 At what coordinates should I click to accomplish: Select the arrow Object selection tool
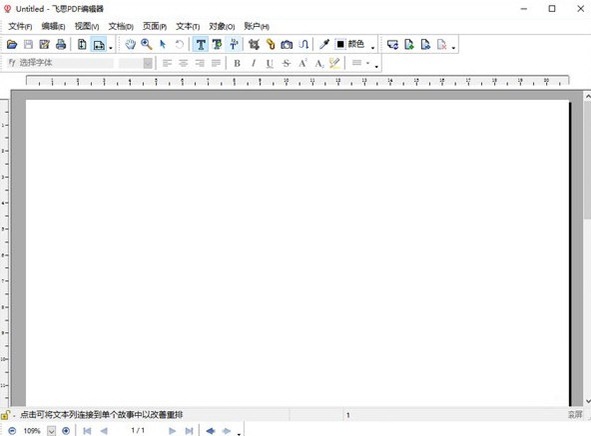click(x=163, y=44)
